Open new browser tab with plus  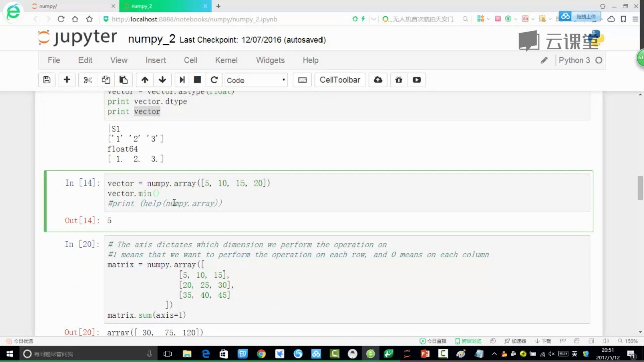[218, 6]
